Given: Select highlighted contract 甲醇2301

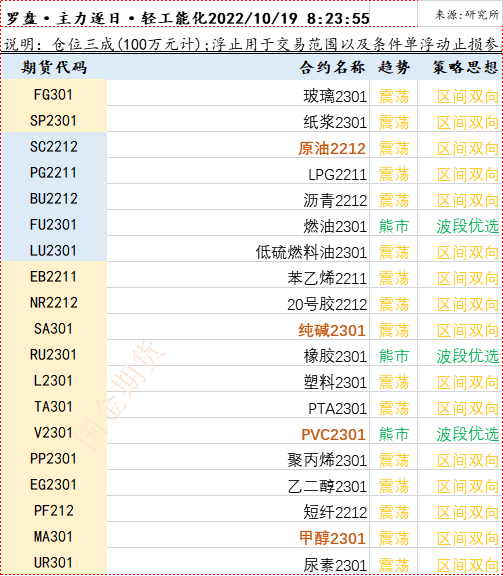Looking at the screenshot, I should (332, 539).
